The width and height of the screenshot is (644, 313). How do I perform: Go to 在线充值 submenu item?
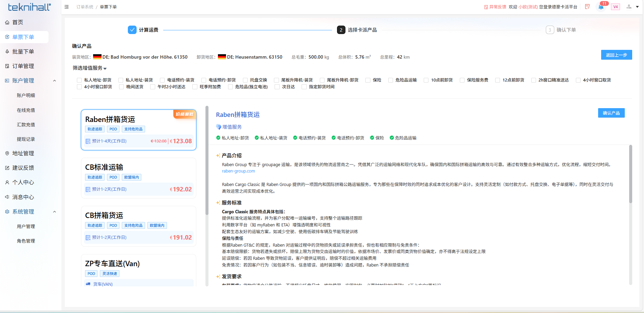click(x=26, y=110)
